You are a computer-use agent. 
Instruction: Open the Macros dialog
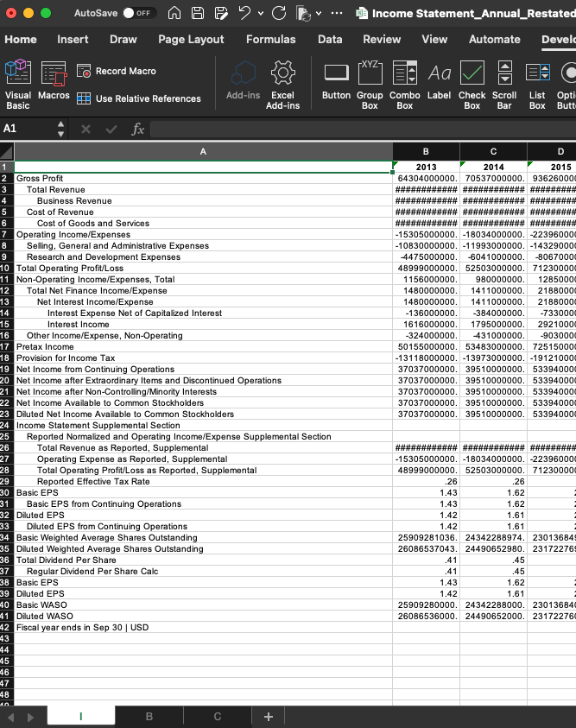click(x=54, y=79)
